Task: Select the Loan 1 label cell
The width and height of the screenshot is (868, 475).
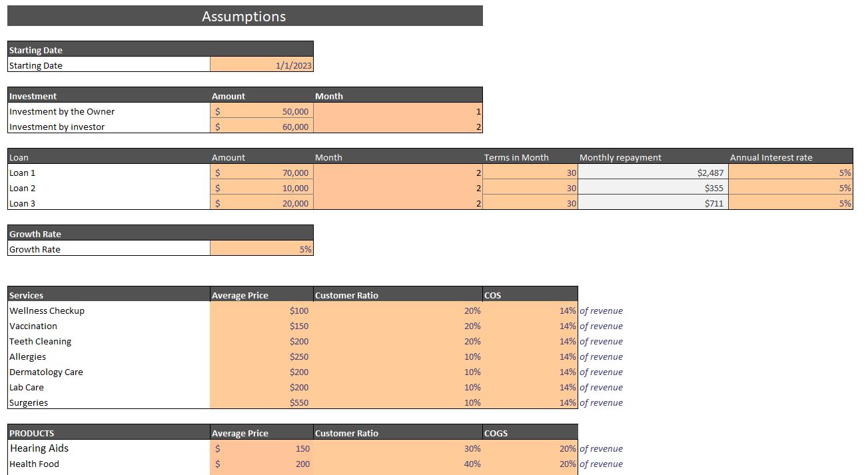Action: coord(109,173)
